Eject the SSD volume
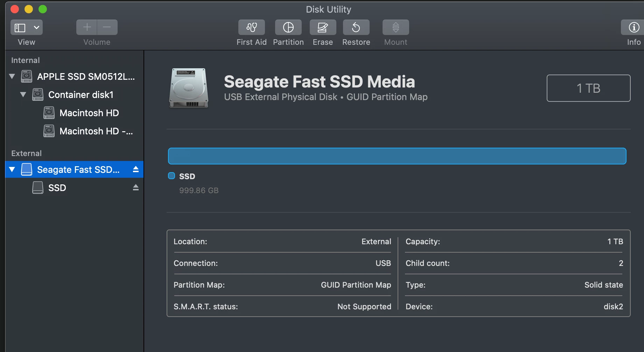This screenshot has width=644, height=352. pos(136,188)
